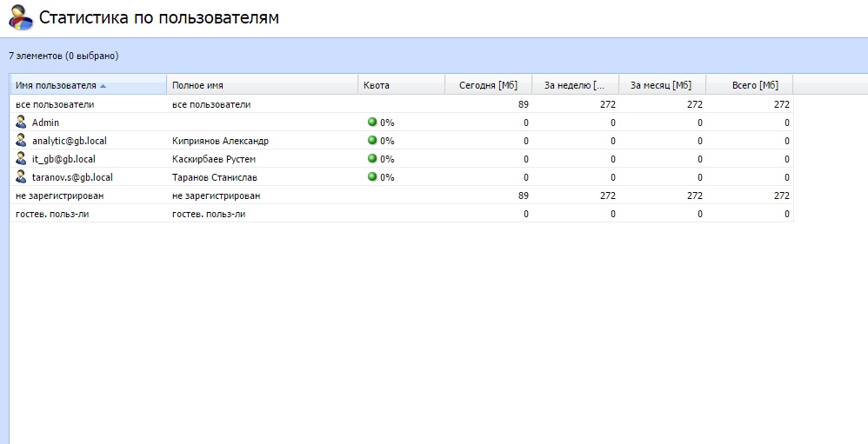Click the 0% quota value for it_gb@gb.local
The height and width of the screenshot is (444, 868).
pyautogui.click(x=387, y=159)
